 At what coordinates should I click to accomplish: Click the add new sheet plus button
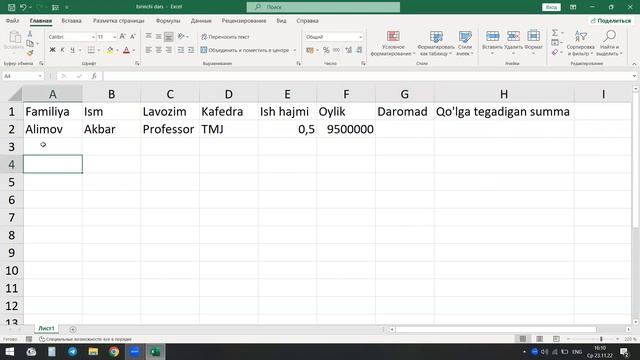(73, 329)
